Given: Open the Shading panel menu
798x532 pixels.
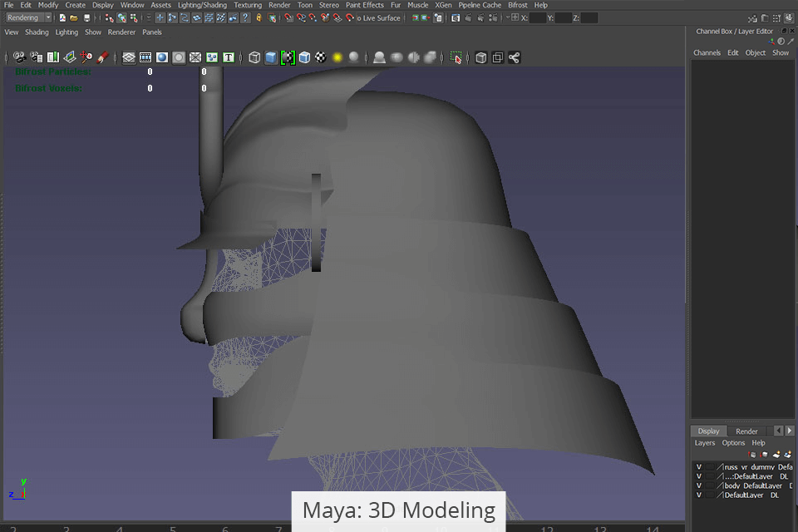Looking at the screenshot, I should click(37, 32).
